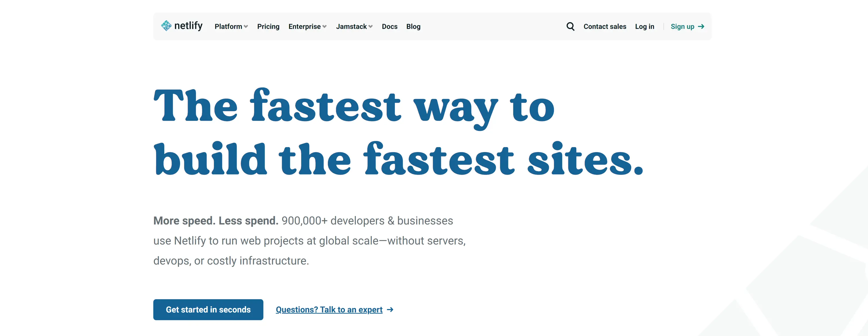Click the Sign up link
Viewport: 868px width, 336px height.
click(682, 26)
